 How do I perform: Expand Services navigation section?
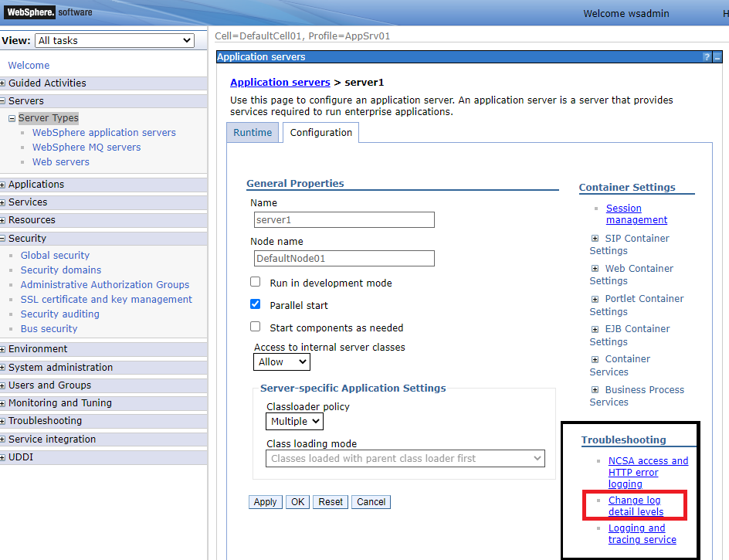pyautogui.click(x=3, y=202)
